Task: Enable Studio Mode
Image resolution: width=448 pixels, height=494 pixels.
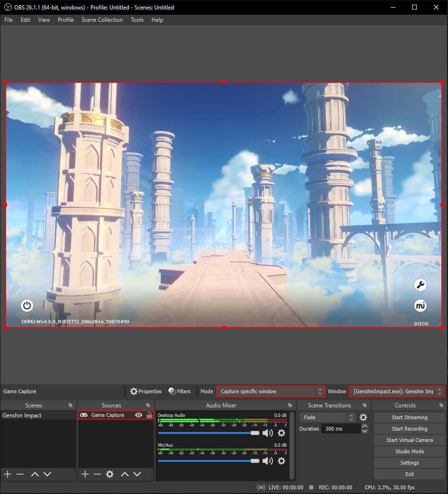Action: click(409, 451)
